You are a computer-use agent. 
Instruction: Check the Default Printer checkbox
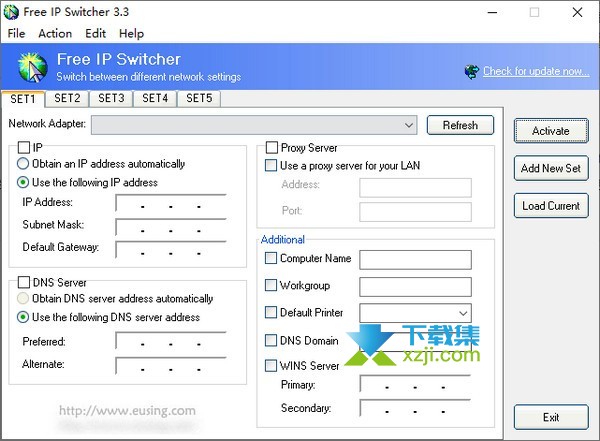pyautogui.click(x=271, y=312)
